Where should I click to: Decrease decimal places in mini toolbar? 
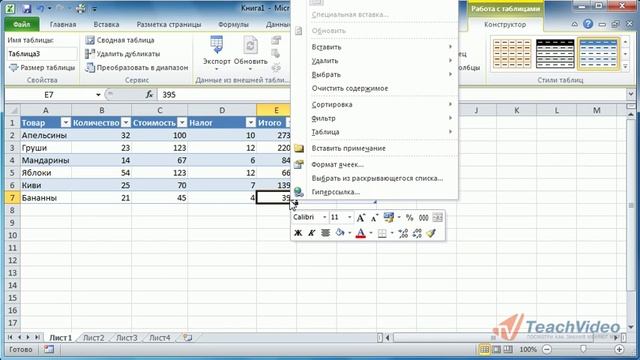(417, 233)
